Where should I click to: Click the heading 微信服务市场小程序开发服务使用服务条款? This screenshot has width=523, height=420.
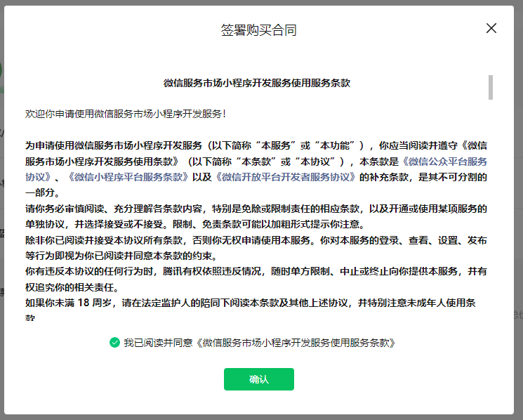point(257,83)
